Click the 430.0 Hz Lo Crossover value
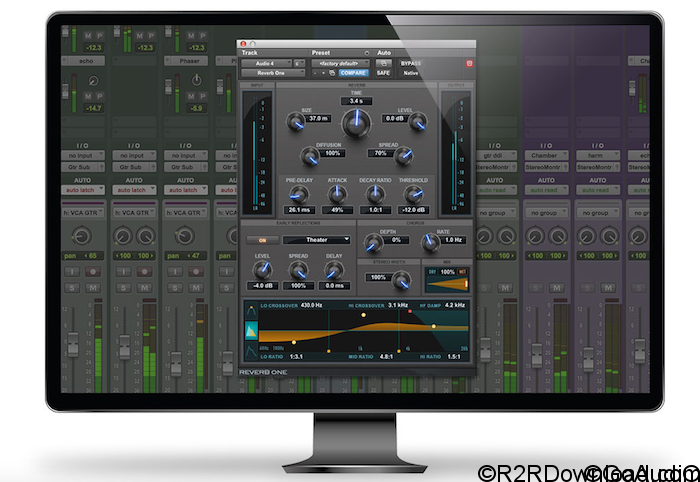The width and height of the screenshot is (700, 482). tap(311, 305)
